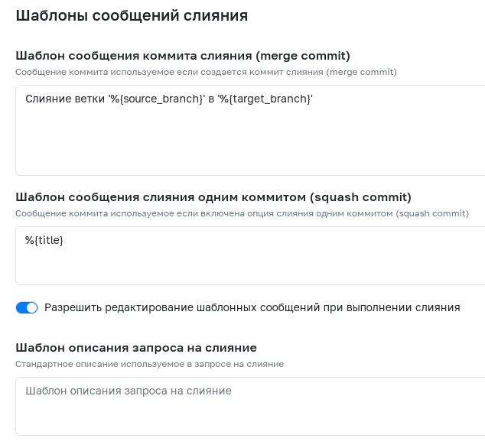Screen dimensions: 485x448
Task: Click bold label 'Шаблон описания запроса на слияние'
Action: (136, 348)
